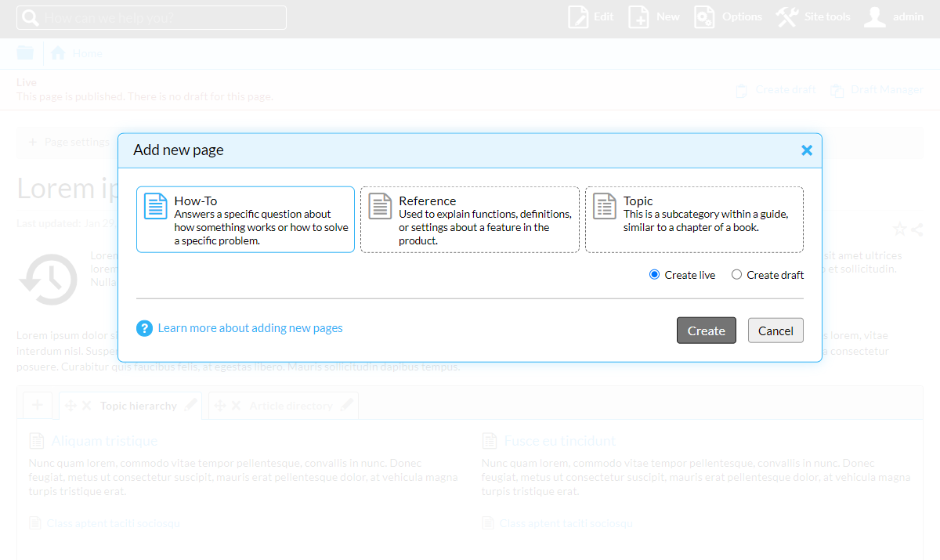Select the Create live radio button

(655, 275)
